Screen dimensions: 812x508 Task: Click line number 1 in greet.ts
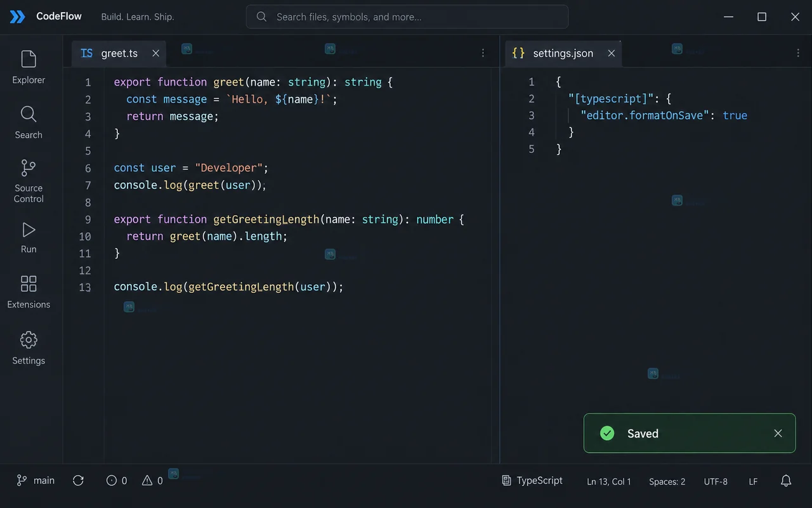(x=88, y=82)
